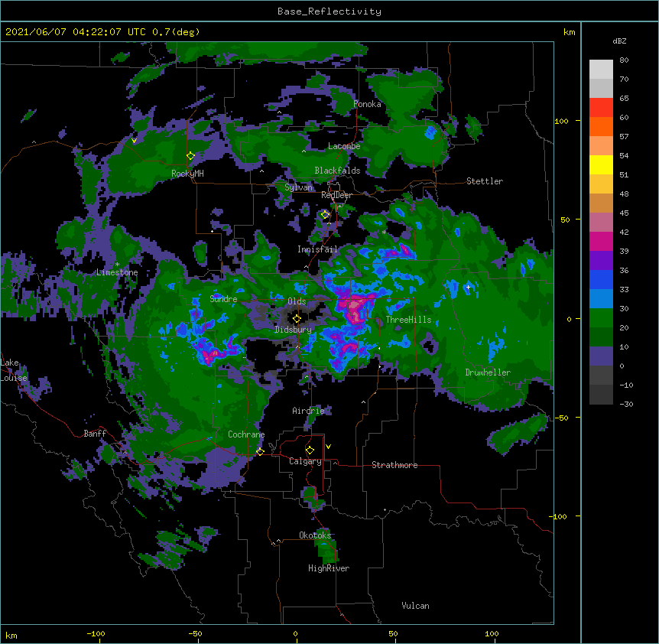The height and width of the screenshot is (644, 659).
Task: Click the intense magenta storm cell east of Olds
Action: 354,308
